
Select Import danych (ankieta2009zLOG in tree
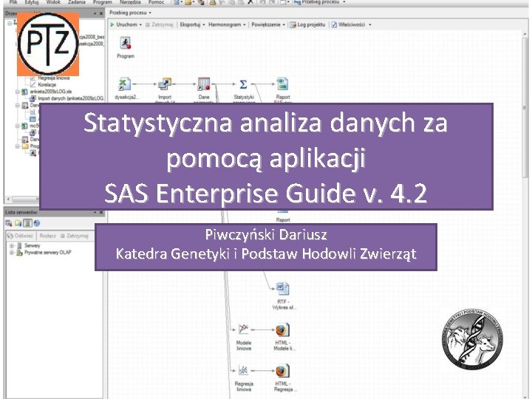pos(71,99)
